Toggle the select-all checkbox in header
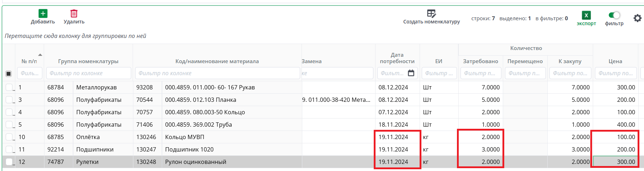 [9, 74]
